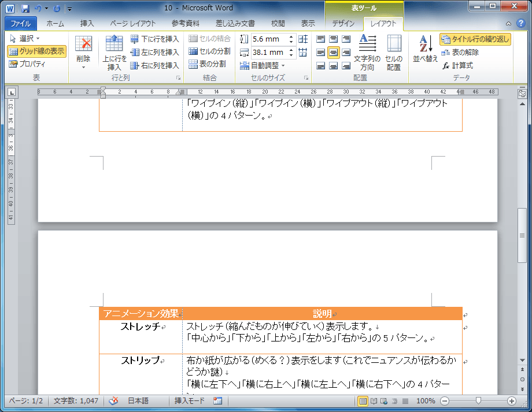Select Full Screen Reading view icon
This screenshot has width=532, height=412.
point(374,401)
